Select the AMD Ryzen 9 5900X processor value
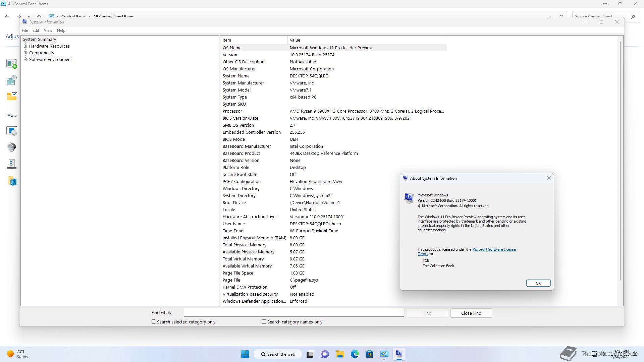644x362 pixels. click(x=367, y=111)
